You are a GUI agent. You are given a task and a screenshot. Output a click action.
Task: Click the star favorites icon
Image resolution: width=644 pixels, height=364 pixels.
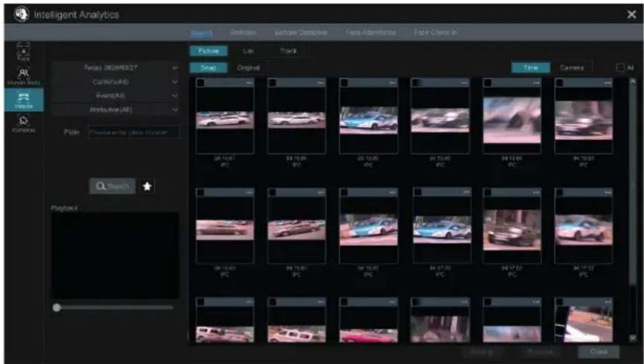pos(147,187)
